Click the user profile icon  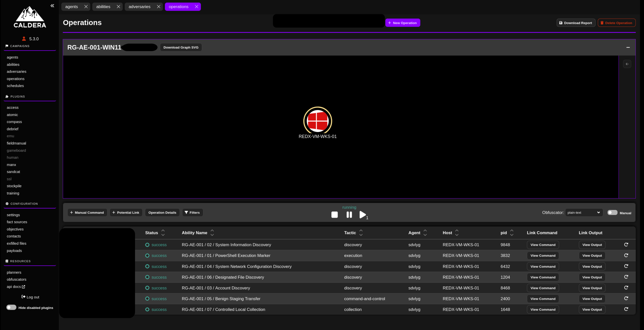[x=24, y=39]
